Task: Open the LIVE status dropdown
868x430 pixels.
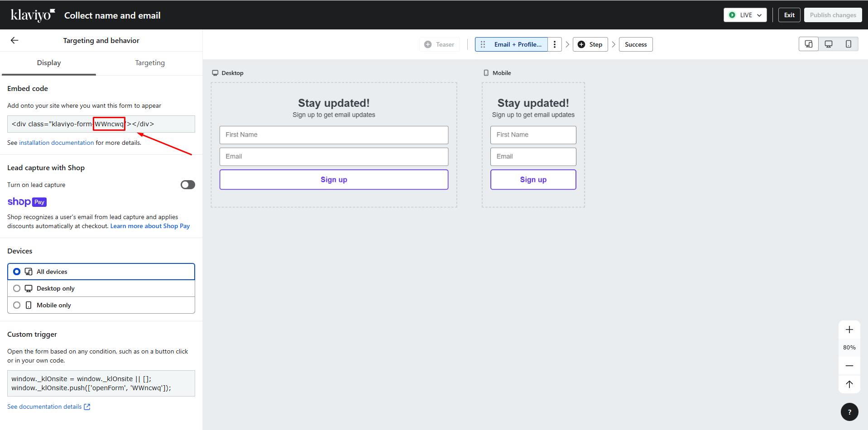Action: click(x=745, y=15)
